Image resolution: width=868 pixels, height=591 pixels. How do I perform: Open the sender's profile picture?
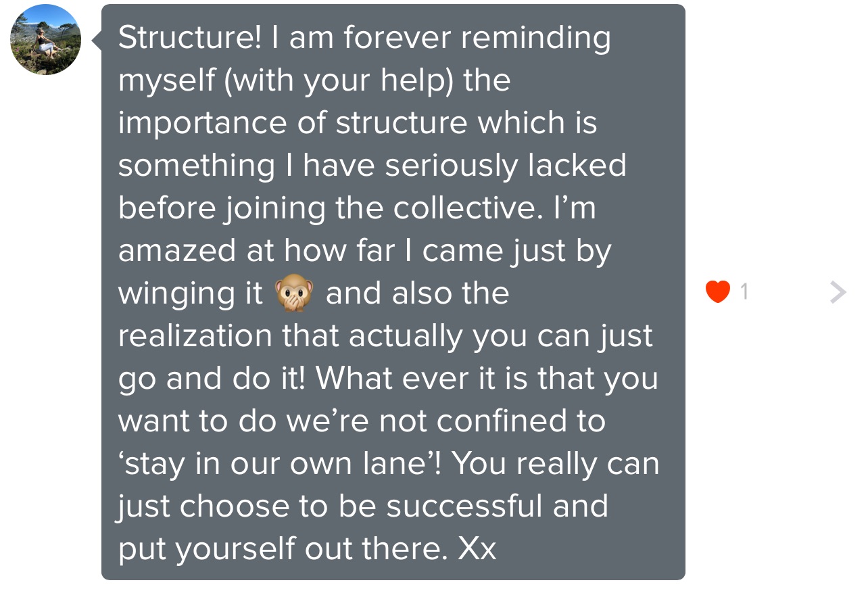point(46,40)
